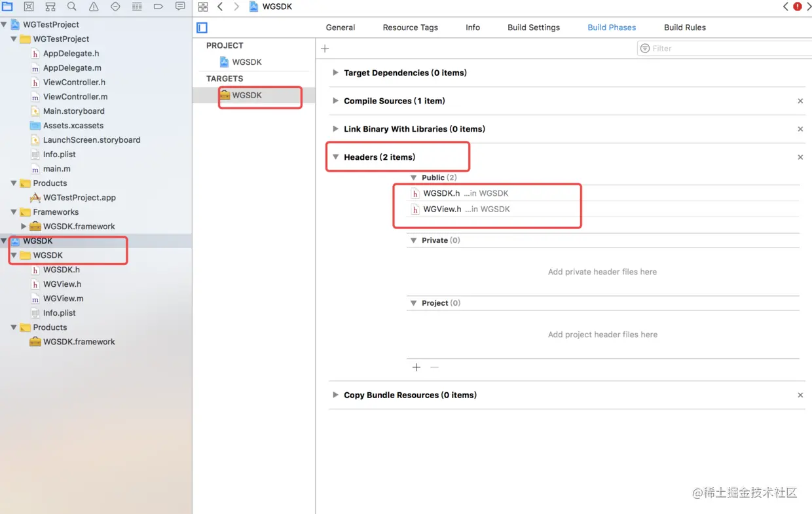Open the Source Control navigator icon
Screen dimensions: 812x514
coord(29,7)
